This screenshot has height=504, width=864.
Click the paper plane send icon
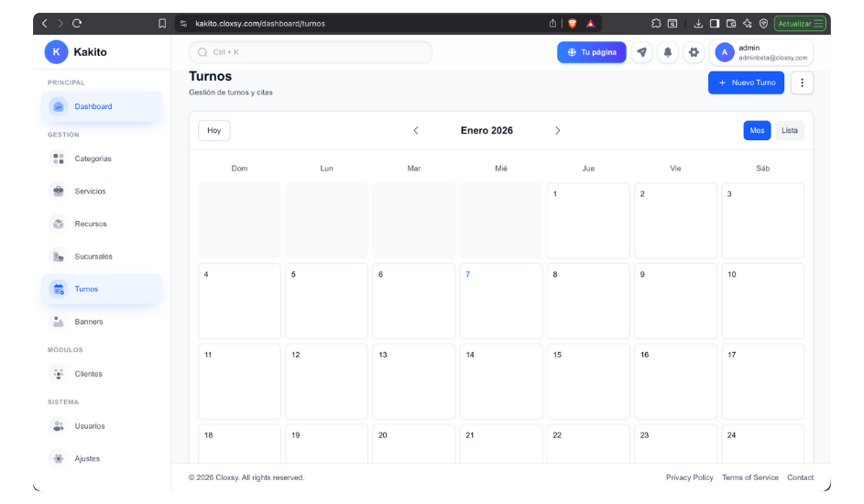(x=642, y=52)
